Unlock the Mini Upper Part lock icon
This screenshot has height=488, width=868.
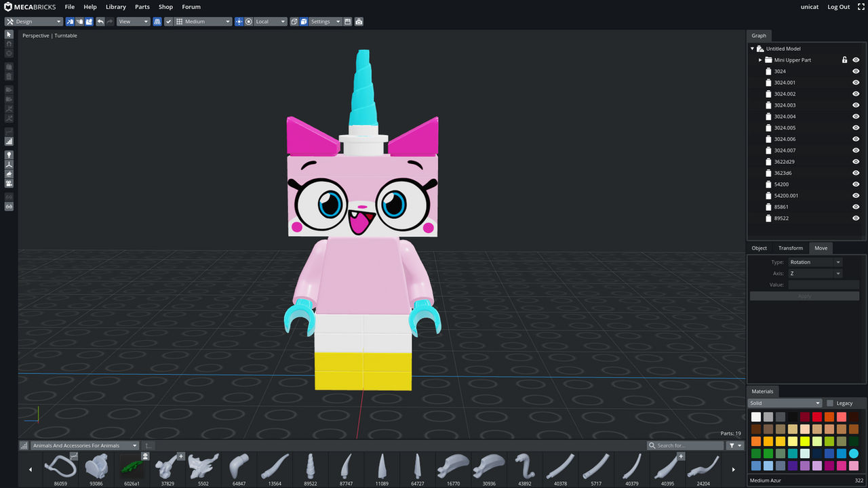pos(844,60)
